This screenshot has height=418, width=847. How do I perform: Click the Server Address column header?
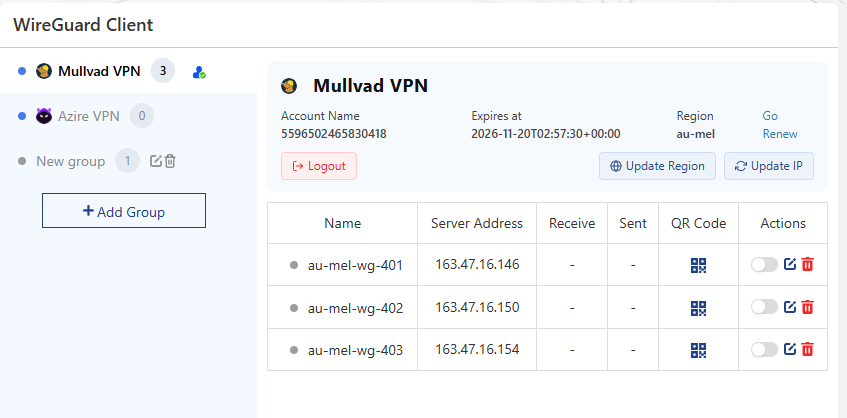477,223
